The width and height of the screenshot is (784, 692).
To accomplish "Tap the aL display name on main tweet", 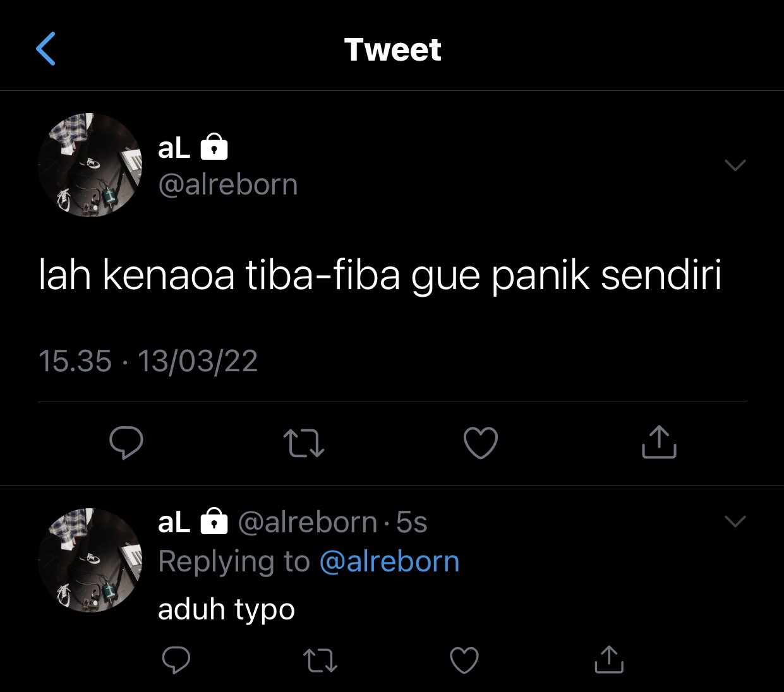I will click(x=174, y=148).
